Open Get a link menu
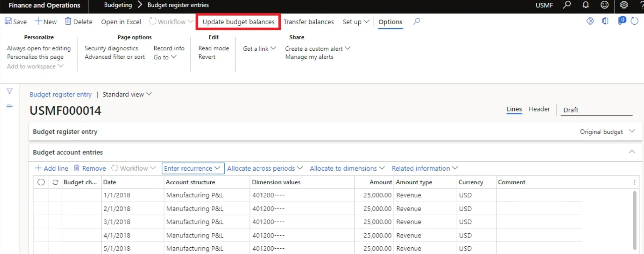The image size is (644, 254). pyautogui.click(x=259, y=49)
